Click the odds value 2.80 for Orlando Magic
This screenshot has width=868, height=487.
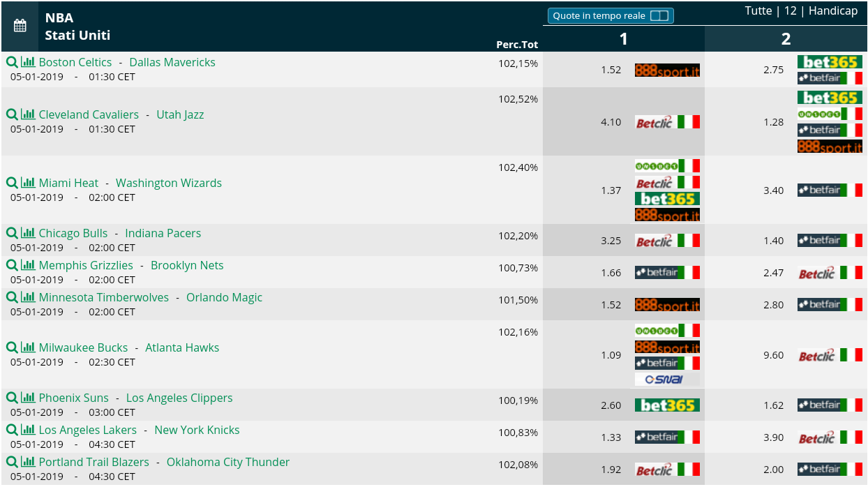coord(773,305)
